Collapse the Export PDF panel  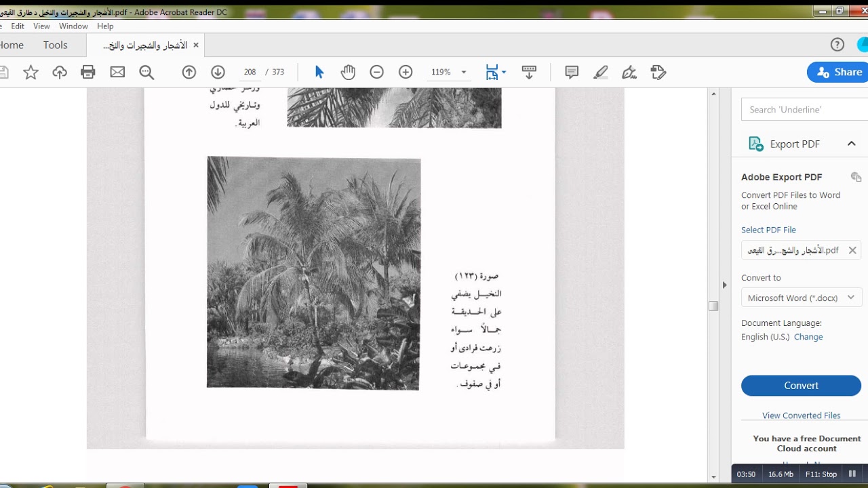(x=852, y=144)
